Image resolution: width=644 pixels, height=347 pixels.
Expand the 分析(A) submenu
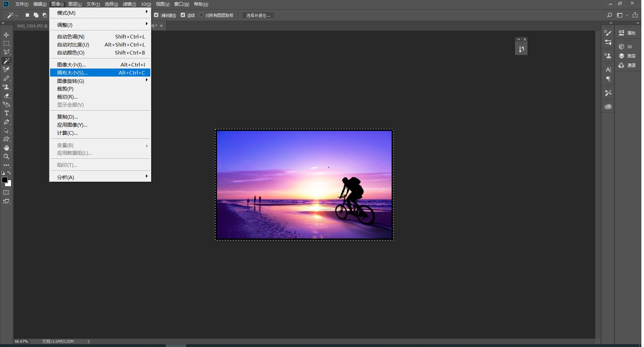tap(100, 177)
